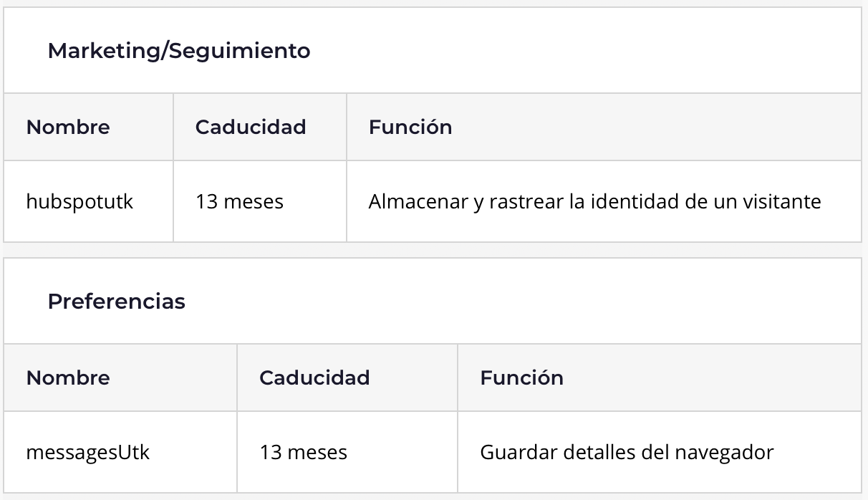Click the Nombre header in the Marketing/Seguimiento table

[68, 128]
